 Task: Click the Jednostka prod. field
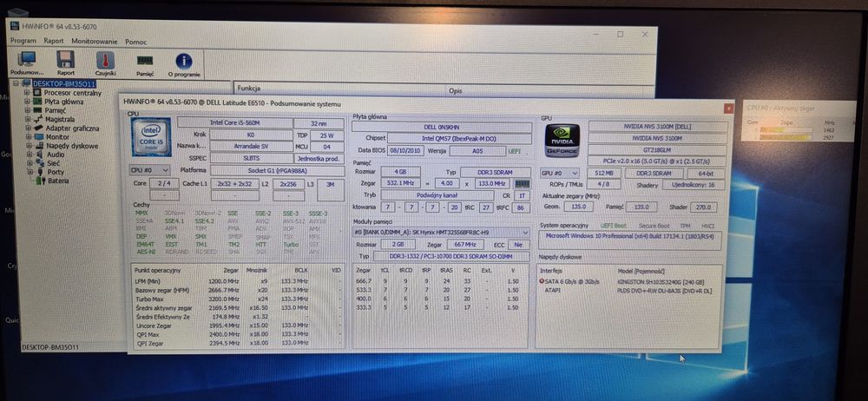pos(319,159)
